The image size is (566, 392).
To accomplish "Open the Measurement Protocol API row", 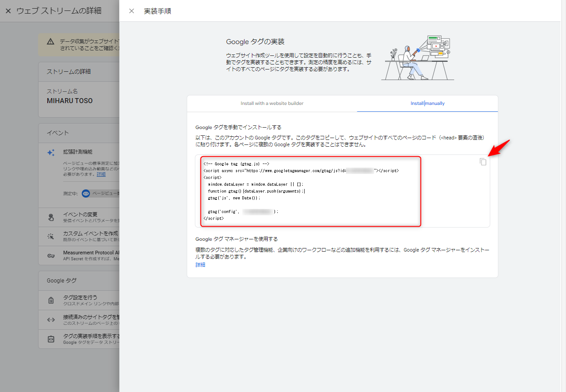I will point(79,256).
